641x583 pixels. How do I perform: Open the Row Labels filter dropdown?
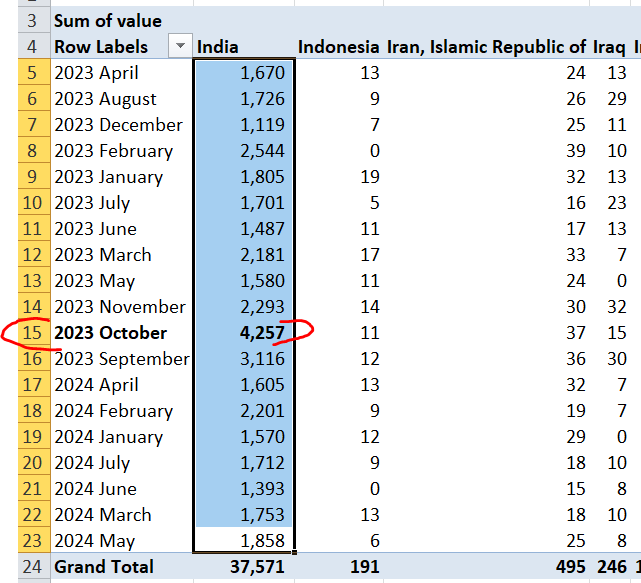(x=180, y=46)
